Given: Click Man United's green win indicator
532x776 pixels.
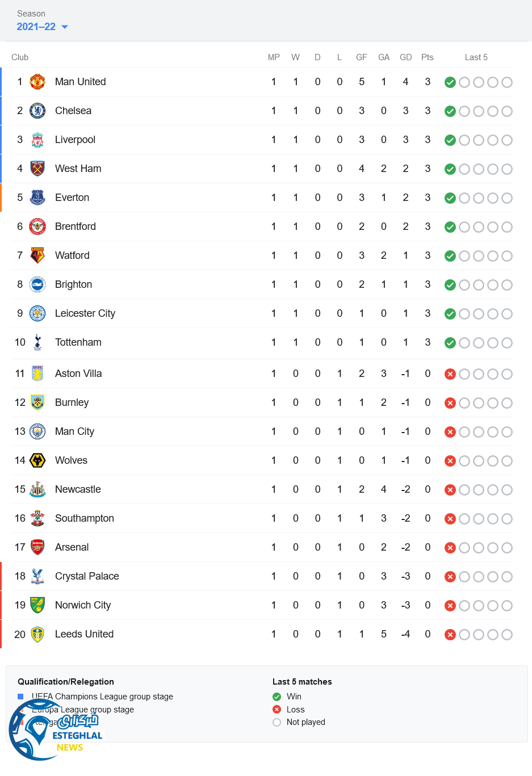Looking at the screenshot, I should [450, 82].
